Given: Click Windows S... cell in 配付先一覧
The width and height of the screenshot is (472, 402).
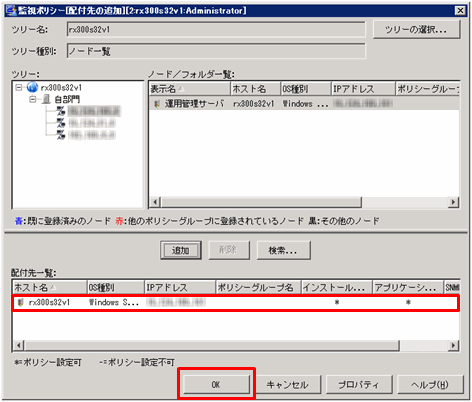Looking at the screenshot, I should tap(114, 302).
